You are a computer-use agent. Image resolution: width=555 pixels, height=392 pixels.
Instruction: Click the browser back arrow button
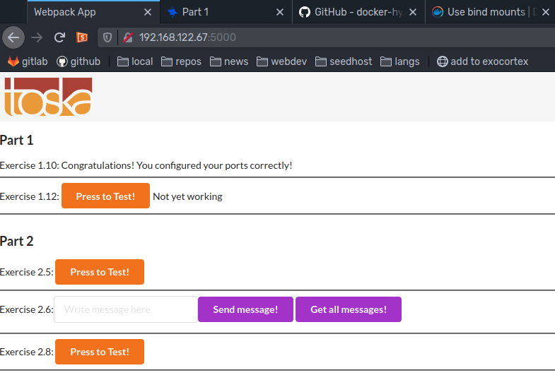13,37
